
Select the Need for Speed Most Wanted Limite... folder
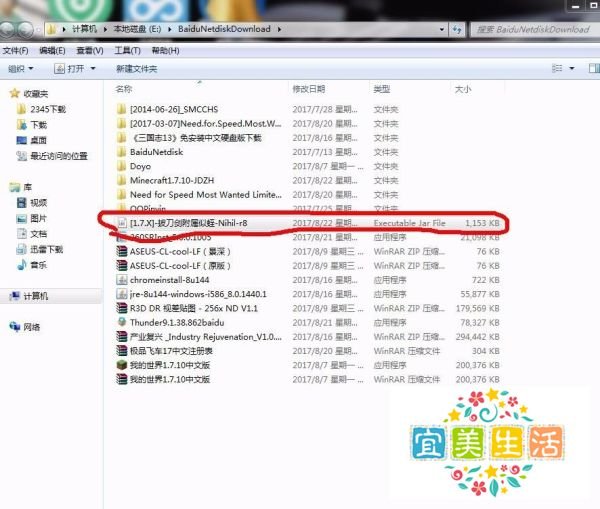point(206,194)
